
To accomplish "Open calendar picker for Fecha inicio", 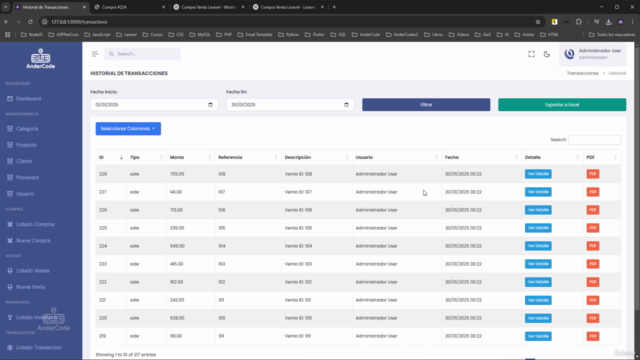I will [x=210, y=104].
